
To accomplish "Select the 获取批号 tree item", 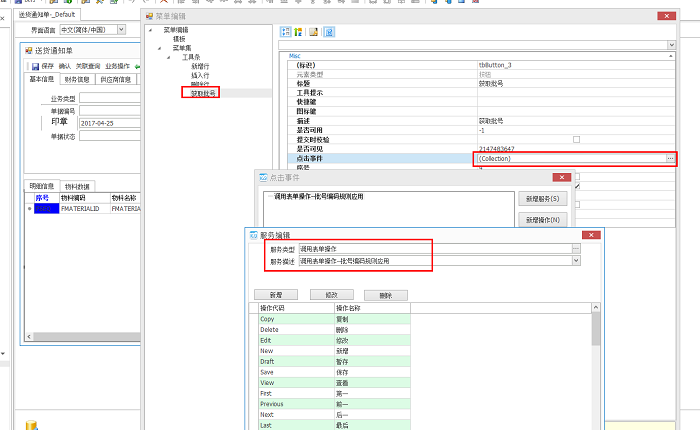I will (202, 93).
